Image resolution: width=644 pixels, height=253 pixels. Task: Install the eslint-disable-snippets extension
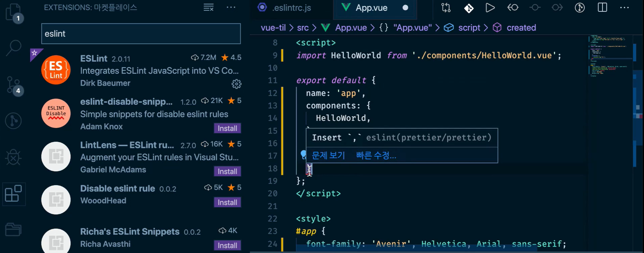tap(227, 128)
